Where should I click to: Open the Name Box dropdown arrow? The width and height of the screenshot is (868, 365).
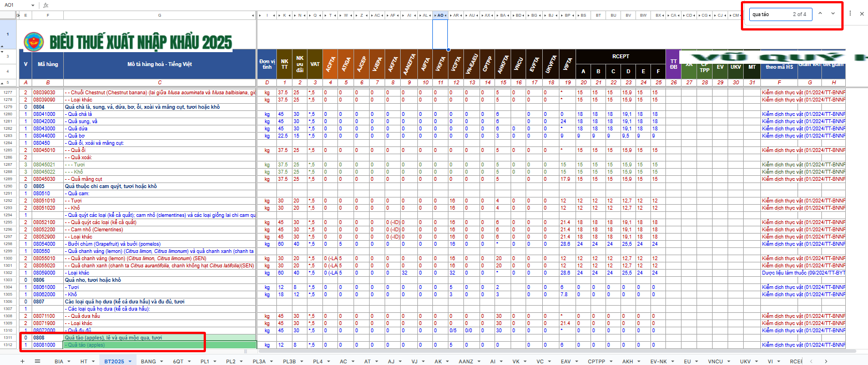33,5
